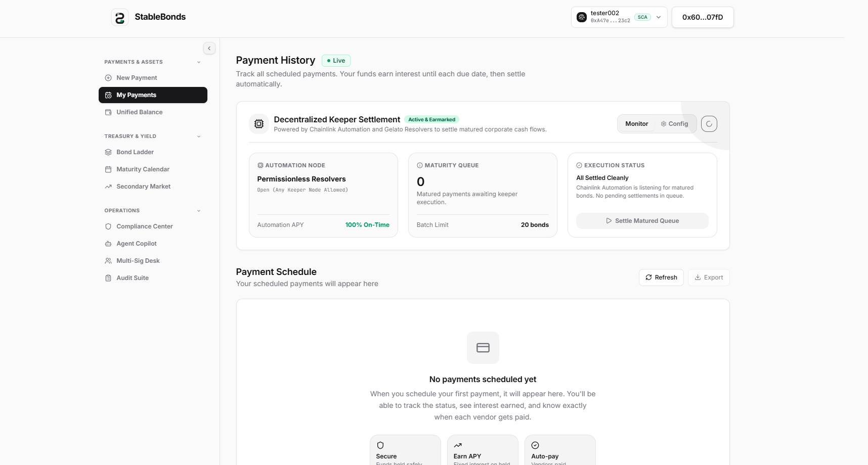Viewport: 868px width, 465px height.
Task: Collapse the Payments & Assets section
Action: coord(199,62)
